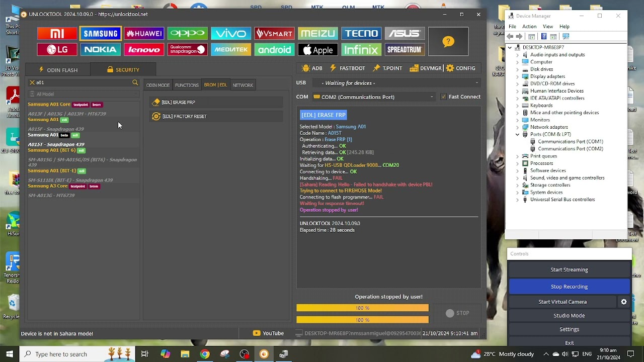Expand the Disk drives node
This screenshot has width=644, height=362.
click(x=517, y=69)
